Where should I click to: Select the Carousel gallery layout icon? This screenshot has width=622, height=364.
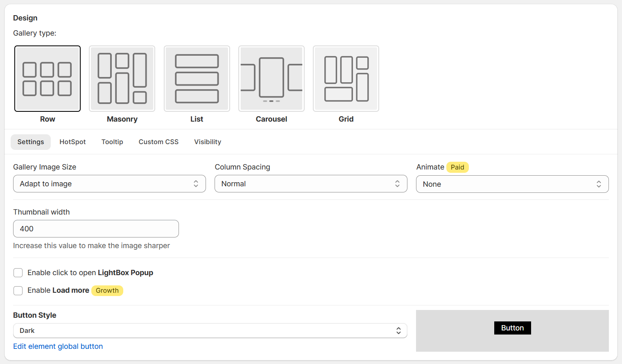271,79
